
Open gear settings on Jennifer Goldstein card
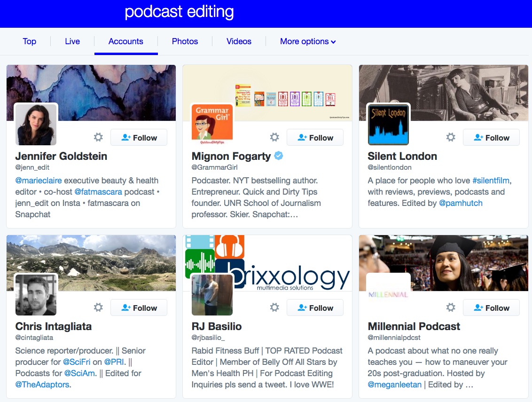98,137
